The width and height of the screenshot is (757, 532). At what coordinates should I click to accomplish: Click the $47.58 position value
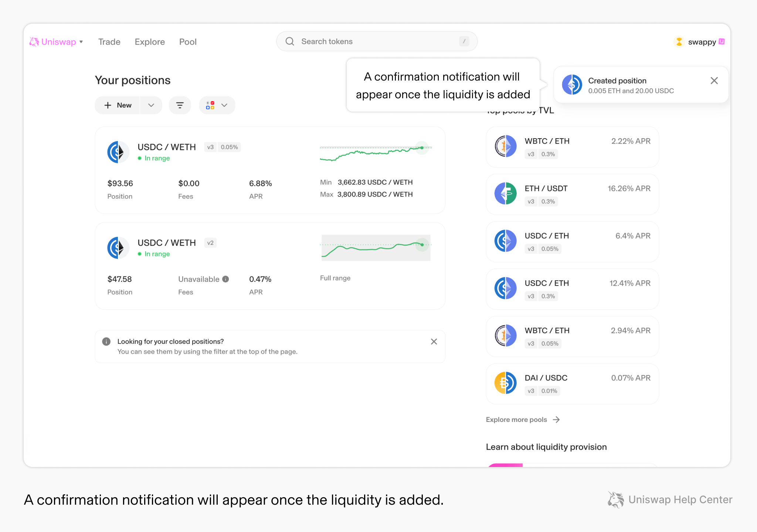click(120, 279)
